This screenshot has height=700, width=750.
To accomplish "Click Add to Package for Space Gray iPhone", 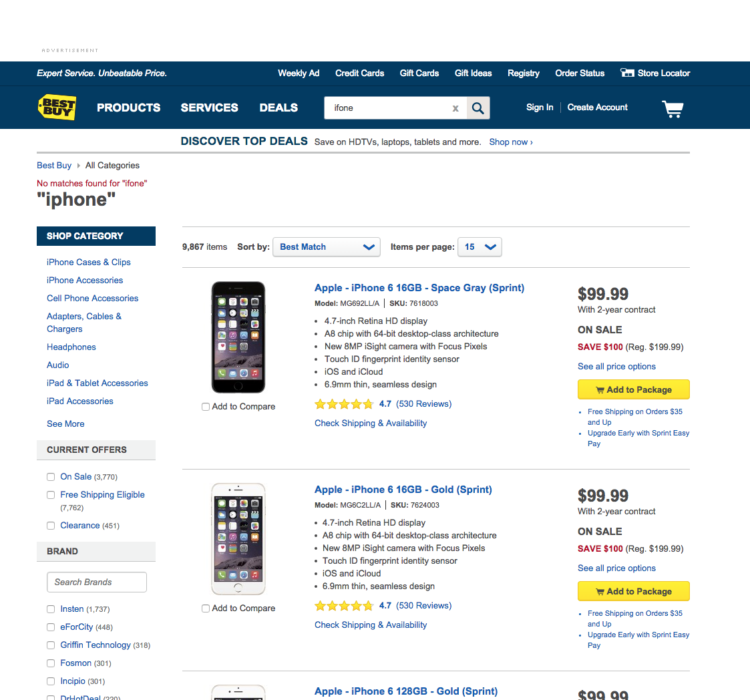I will click(x=633, y=389).
